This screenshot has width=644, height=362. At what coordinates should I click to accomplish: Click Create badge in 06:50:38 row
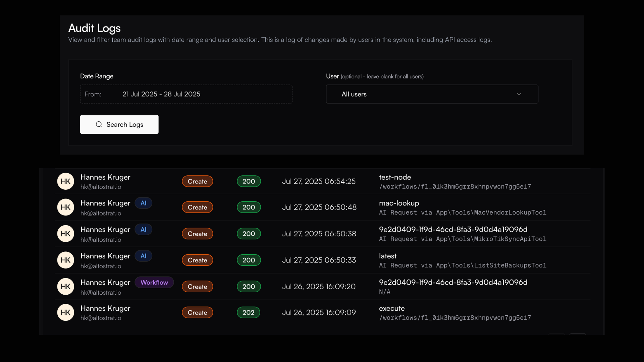[198, 234]
